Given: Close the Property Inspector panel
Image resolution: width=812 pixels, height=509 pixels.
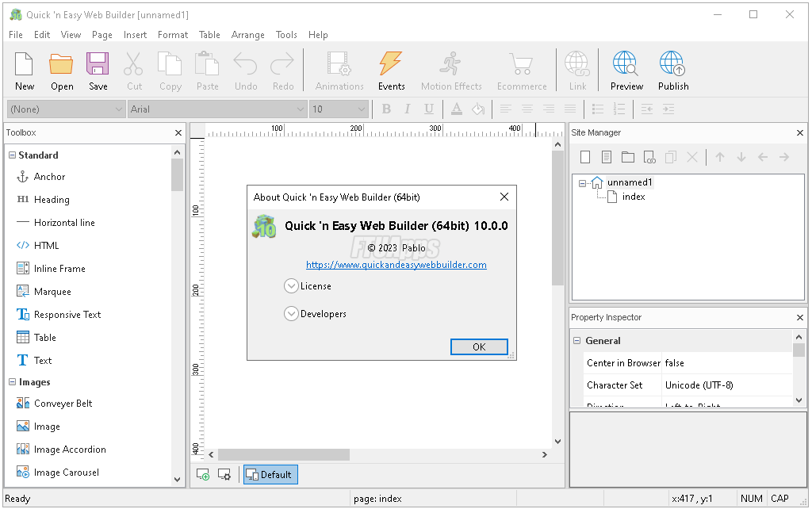Looking at the screenshot, I should (x=799, y=317).
